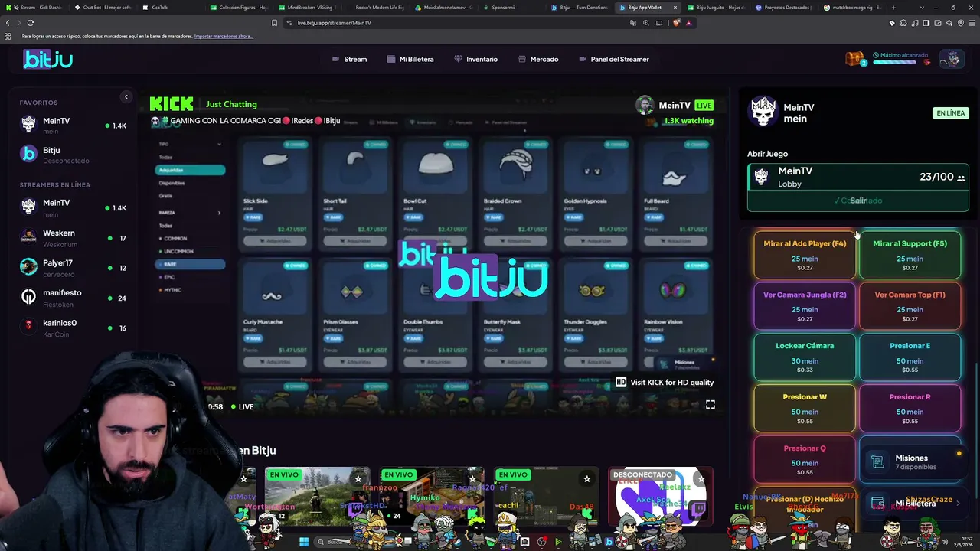Open the Stream nav tab
Viewport: 980px width, 551px height.
tap(349, 59)
